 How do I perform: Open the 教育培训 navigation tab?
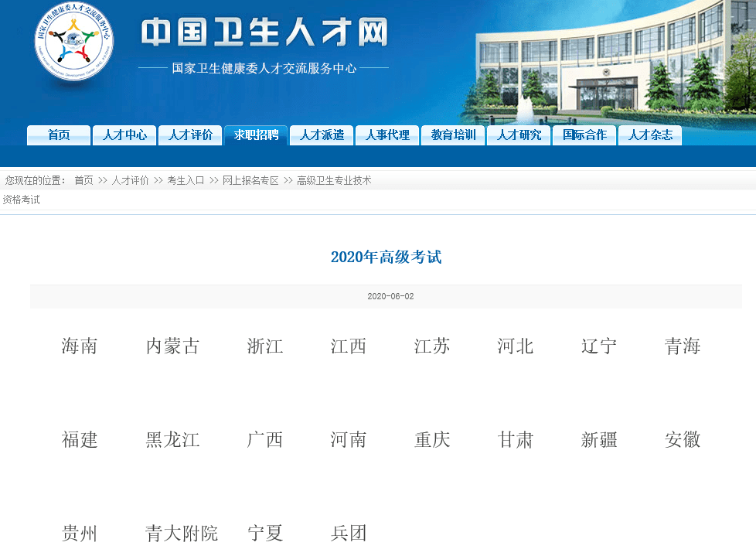[453, 135]
